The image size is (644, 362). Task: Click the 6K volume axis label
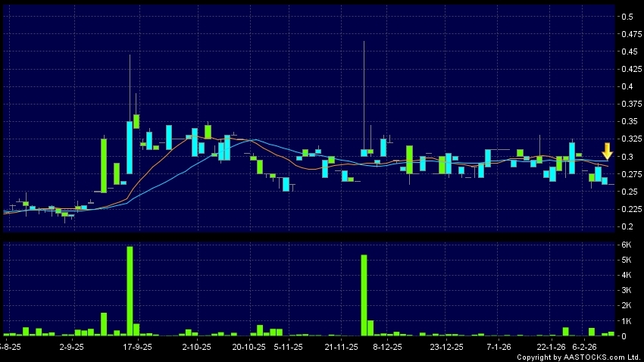[x=627, y=245]
